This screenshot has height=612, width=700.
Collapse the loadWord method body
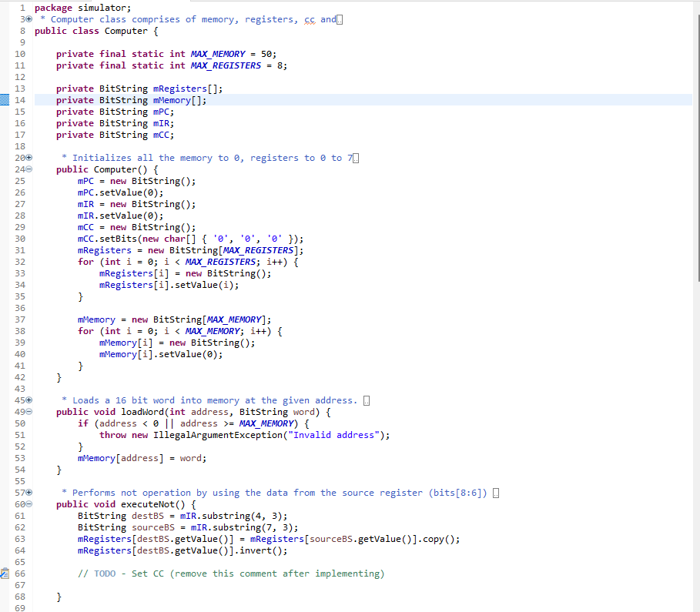pos(28,411)
